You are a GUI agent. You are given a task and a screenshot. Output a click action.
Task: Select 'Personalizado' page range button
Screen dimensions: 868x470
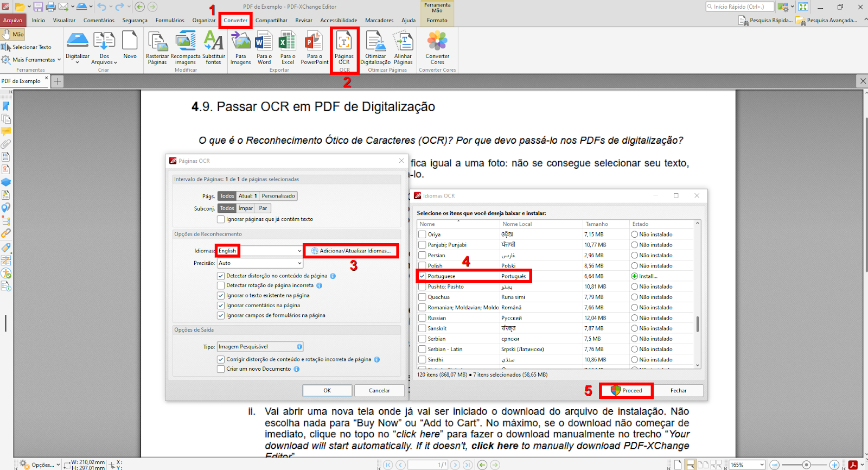278,196
